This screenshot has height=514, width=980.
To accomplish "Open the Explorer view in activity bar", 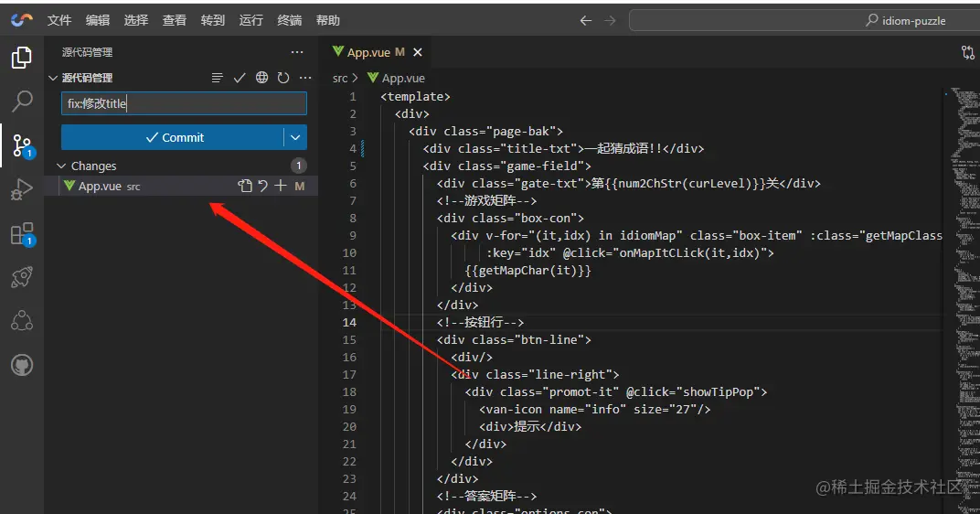I will point(22,59).
